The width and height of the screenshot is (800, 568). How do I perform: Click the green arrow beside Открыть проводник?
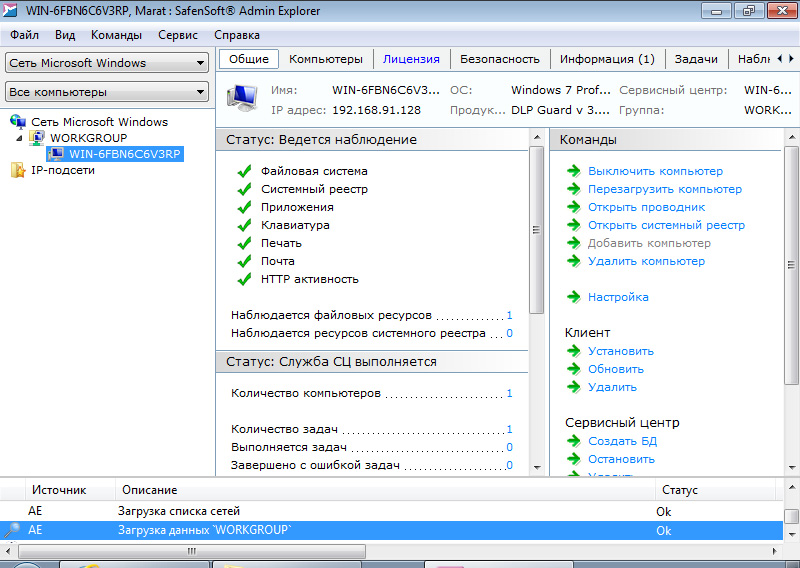[574, 207]
